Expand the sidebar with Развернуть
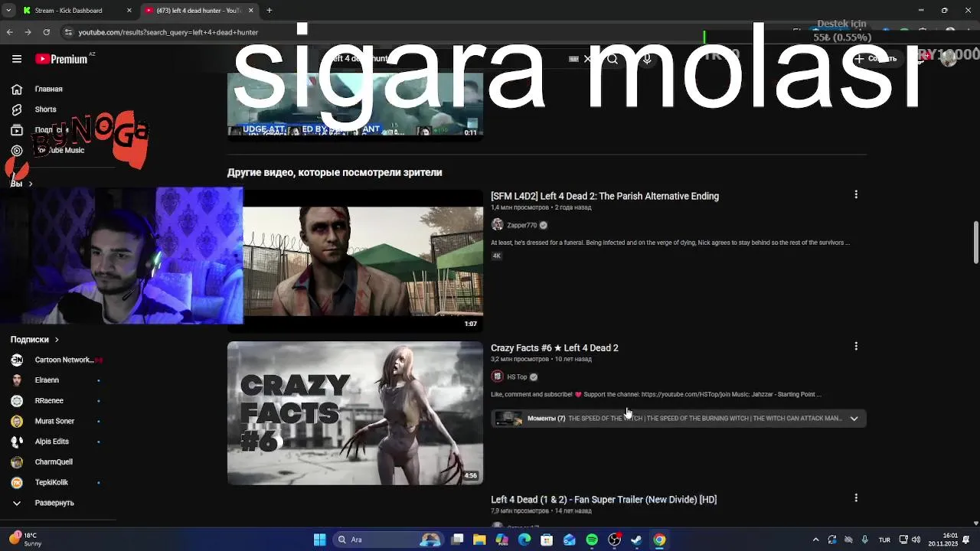The height and width of the screenshot is (551, 980). coord(54,503)
